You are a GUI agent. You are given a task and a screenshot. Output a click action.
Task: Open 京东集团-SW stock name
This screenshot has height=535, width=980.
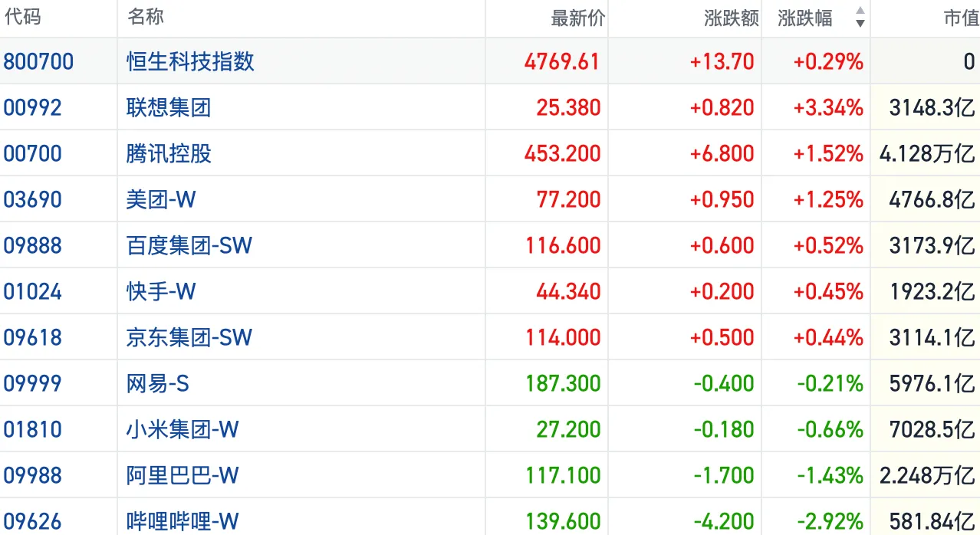(x=189, y=337)
